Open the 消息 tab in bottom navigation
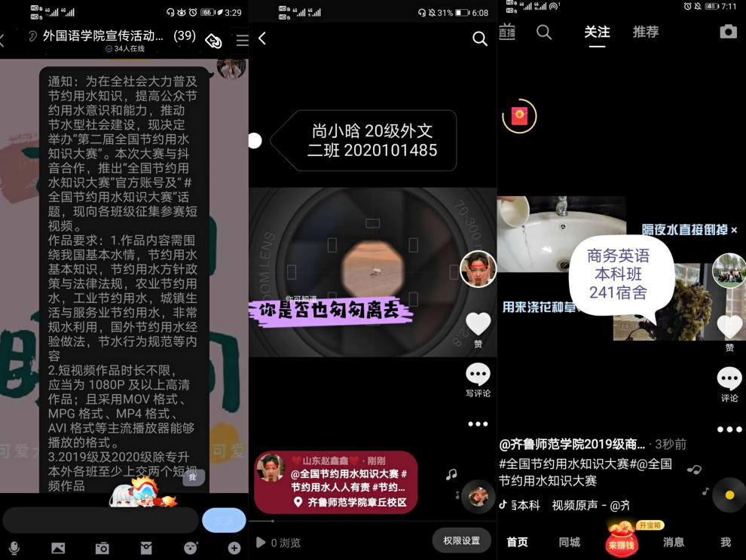The image size is (746, 560). click(x=673, y=542)
